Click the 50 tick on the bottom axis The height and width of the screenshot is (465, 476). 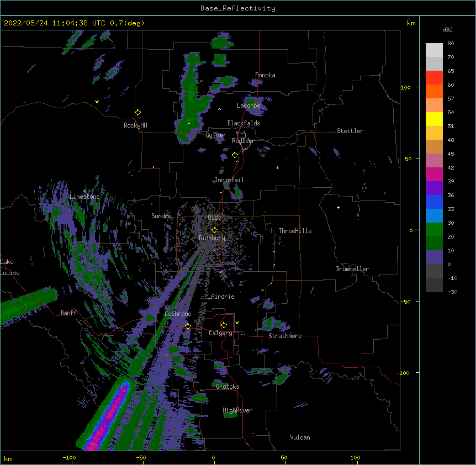tap(284, 457)
